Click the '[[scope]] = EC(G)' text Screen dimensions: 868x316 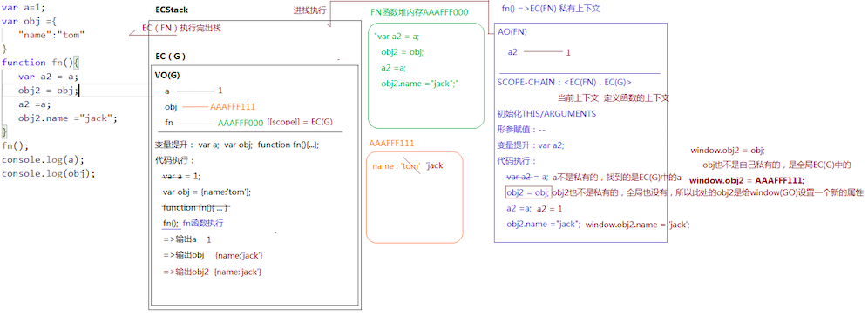(x=300, y=122)
